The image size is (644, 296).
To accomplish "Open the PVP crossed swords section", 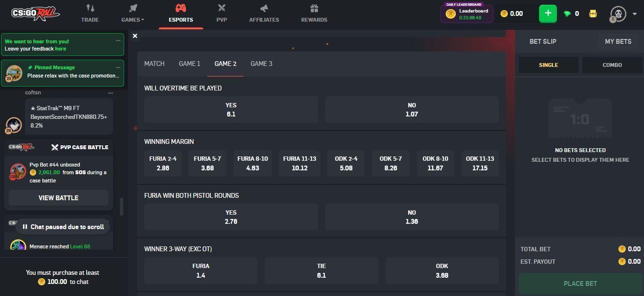I will click(x=221, y=9).
